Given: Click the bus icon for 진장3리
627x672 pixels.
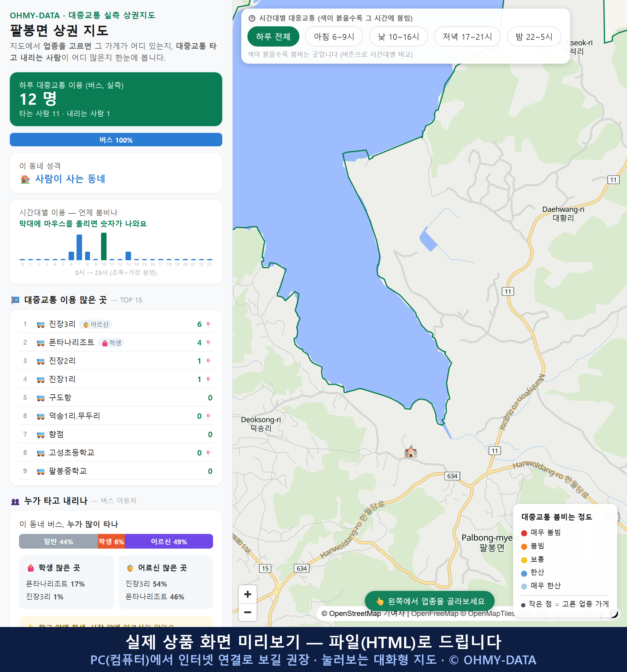Looking at the screenshot, I should point(40,325).
